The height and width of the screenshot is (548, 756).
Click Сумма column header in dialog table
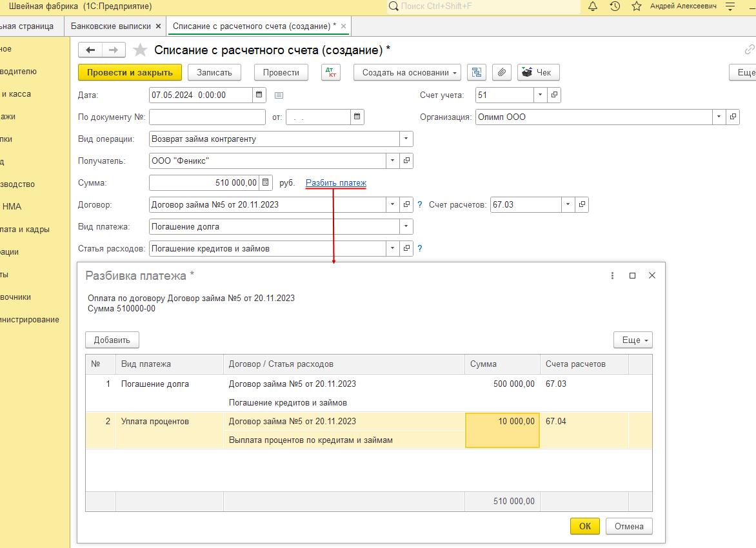[x=502, y=364]
